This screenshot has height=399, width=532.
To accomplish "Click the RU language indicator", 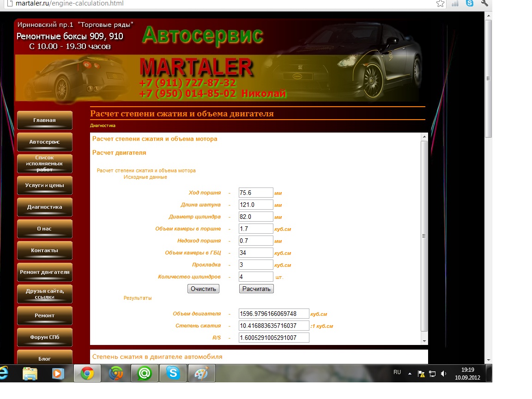I will click(397, 372).
